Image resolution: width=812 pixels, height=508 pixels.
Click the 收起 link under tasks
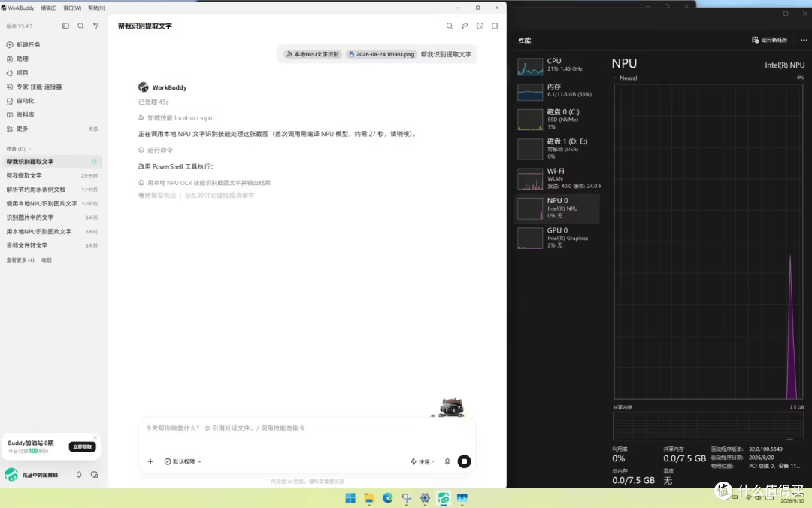[47, 260]
